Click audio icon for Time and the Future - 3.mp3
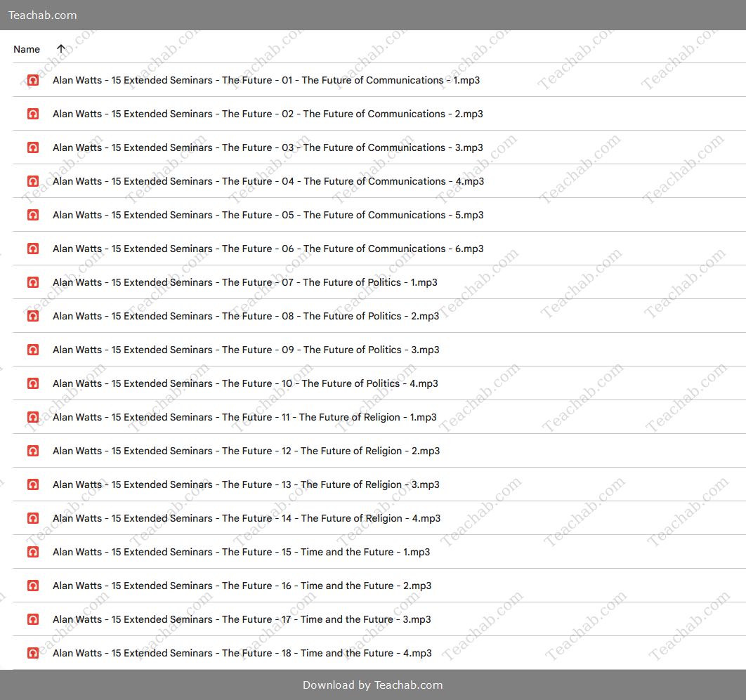Viewport: 746px width, 700px height. tap(33, 619)
